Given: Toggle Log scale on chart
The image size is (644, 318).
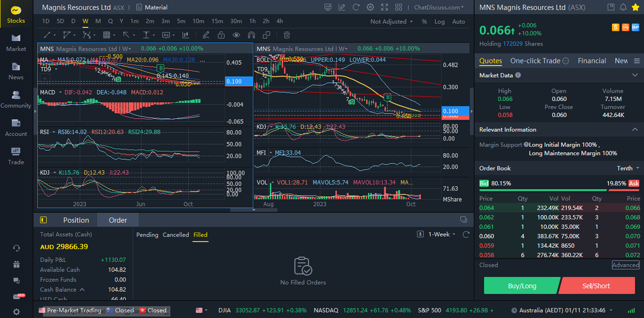Looking at the screenshot, I should (440, 21).
